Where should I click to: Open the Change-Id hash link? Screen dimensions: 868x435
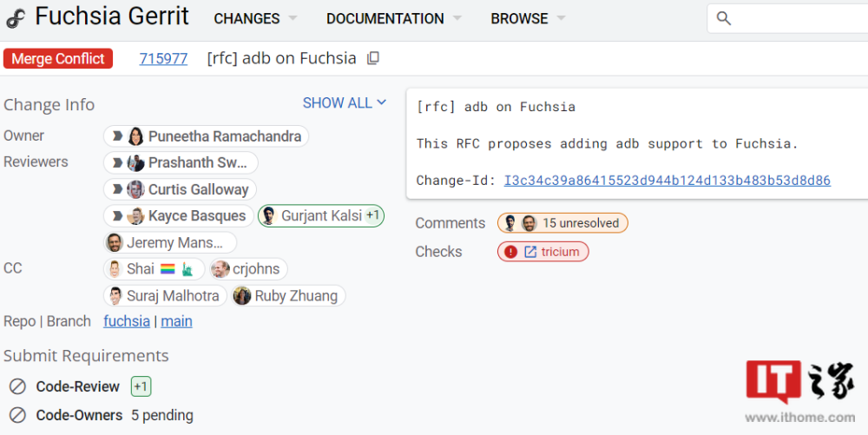click(667, 181)
